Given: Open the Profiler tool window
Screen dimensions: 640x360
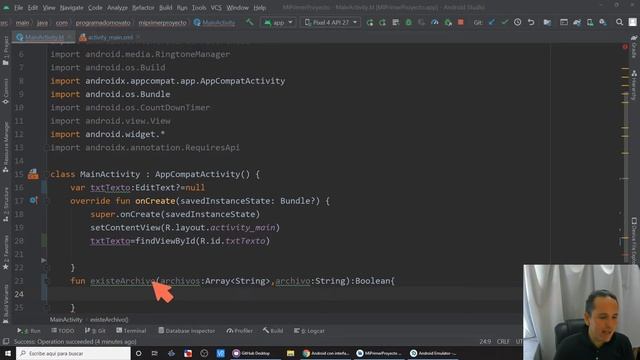Looking at the screenshot, I should tap(240, 331).
